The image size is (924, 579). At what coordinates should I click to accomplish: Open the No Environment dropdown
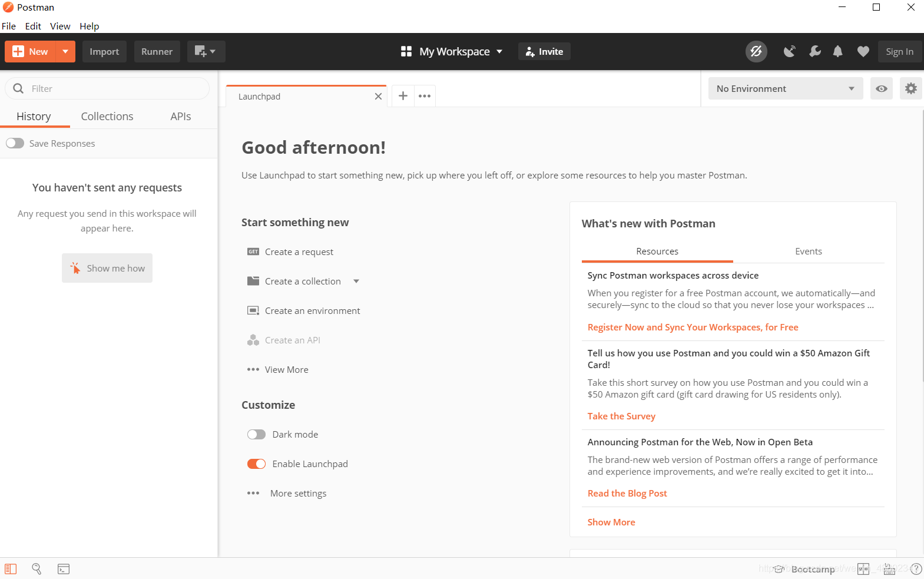tap(786, 88)
